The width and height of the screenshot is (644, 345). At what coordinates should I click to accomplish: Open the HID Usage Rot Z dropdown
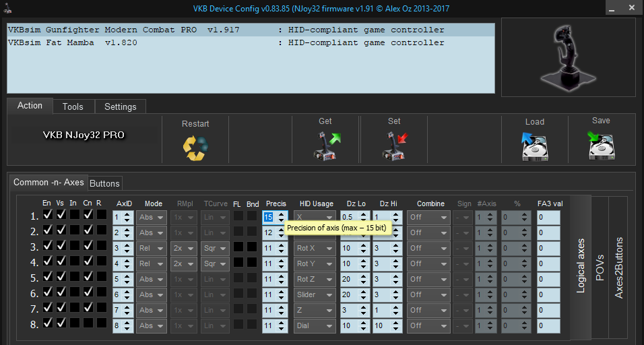click(315, 279)
